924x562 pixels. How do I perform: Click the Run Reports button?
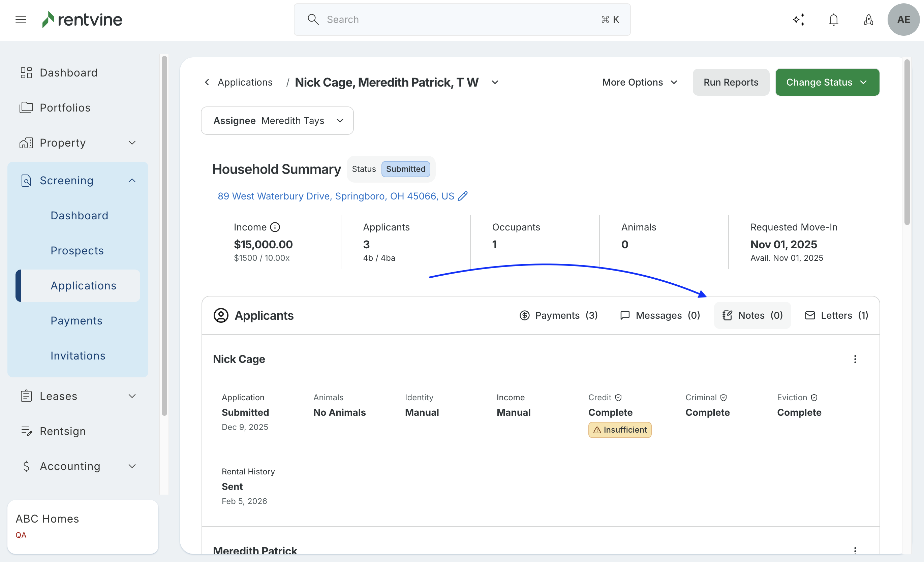[731, 82]
